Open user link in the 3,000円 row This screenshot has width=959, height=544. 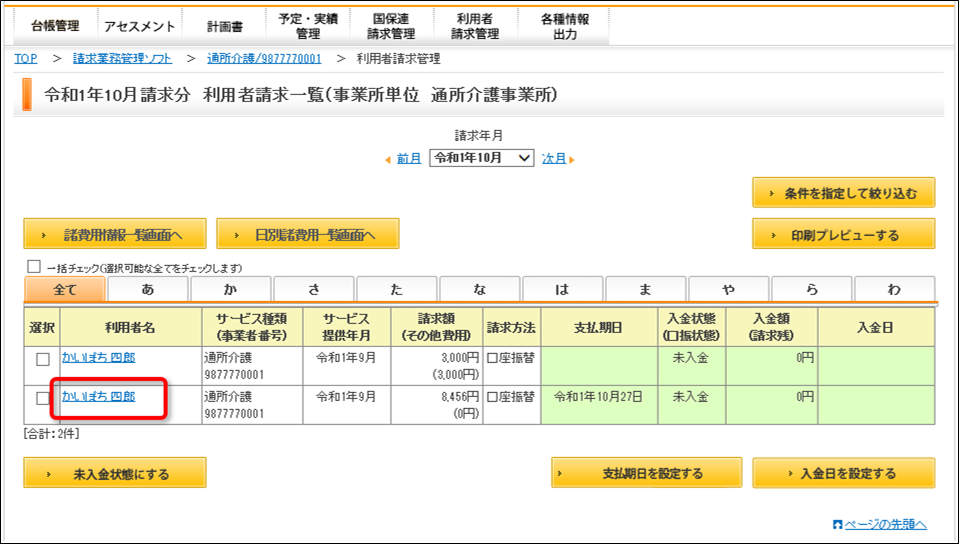click(98, 357)
